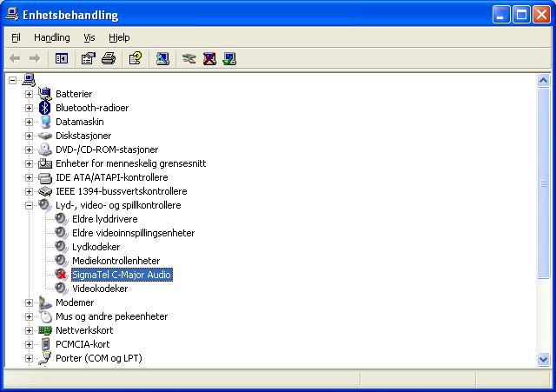Select SigmaTel C-Major Audio device
This screenshot has width=556, height=392.
[x=122, y=275]
